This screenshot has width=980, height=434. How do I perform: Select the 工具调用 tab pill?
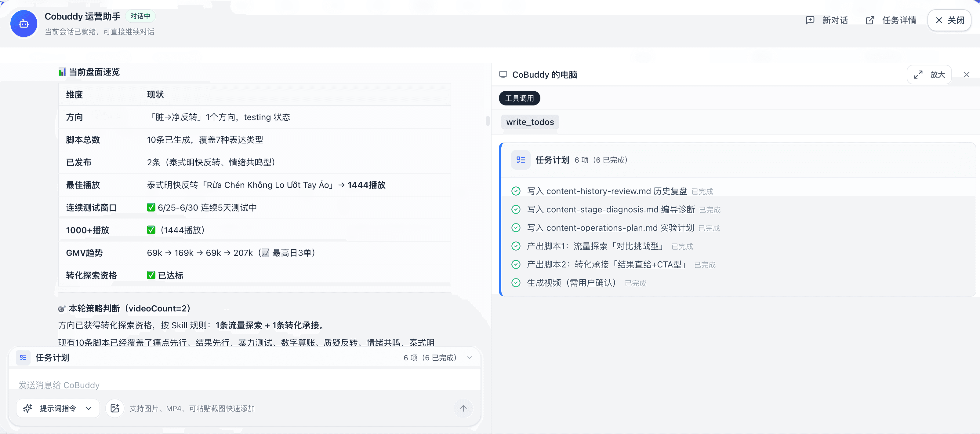(519, 98)
